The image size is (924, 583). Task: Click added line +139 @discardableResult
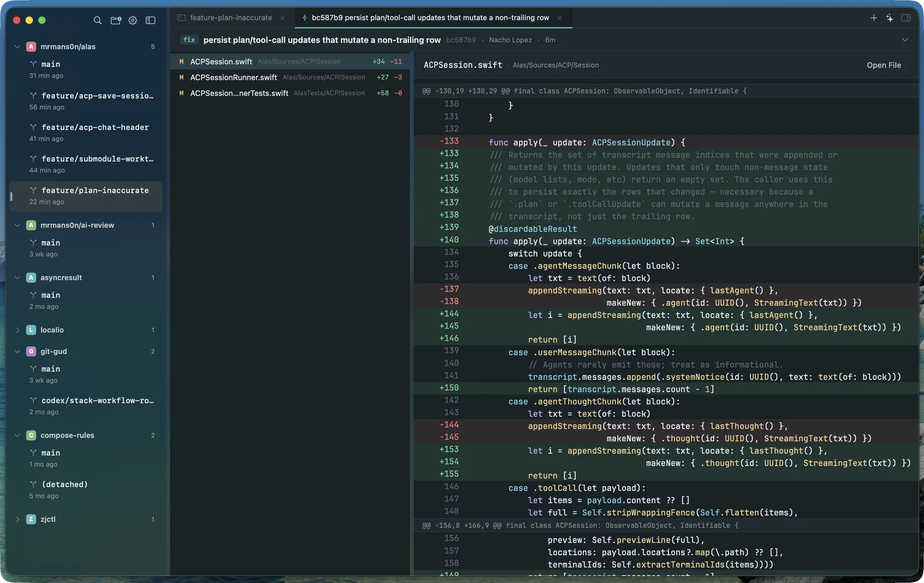tap(666, 229)
